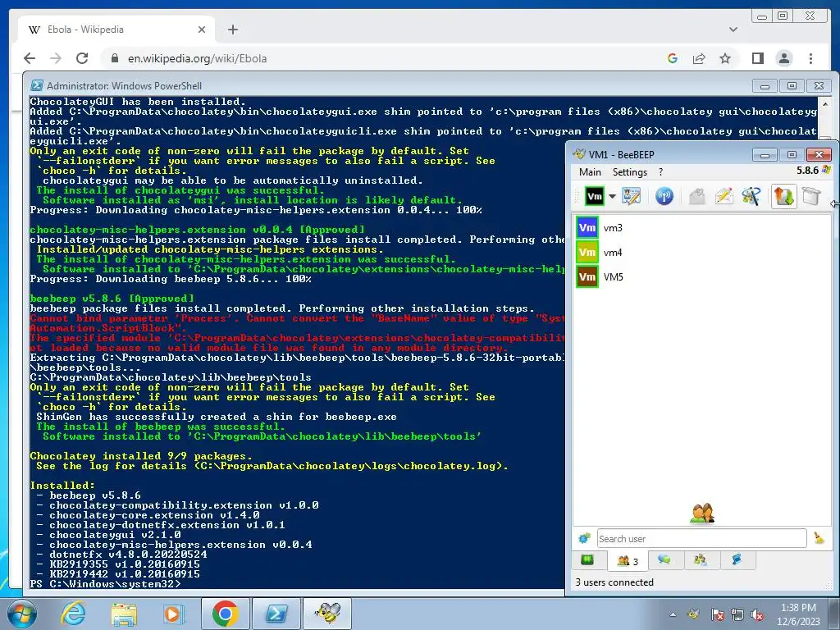The width and height of the screenshot is (840, 630).
Task: Focus the Search user field
Action: (x=702, y=538)
